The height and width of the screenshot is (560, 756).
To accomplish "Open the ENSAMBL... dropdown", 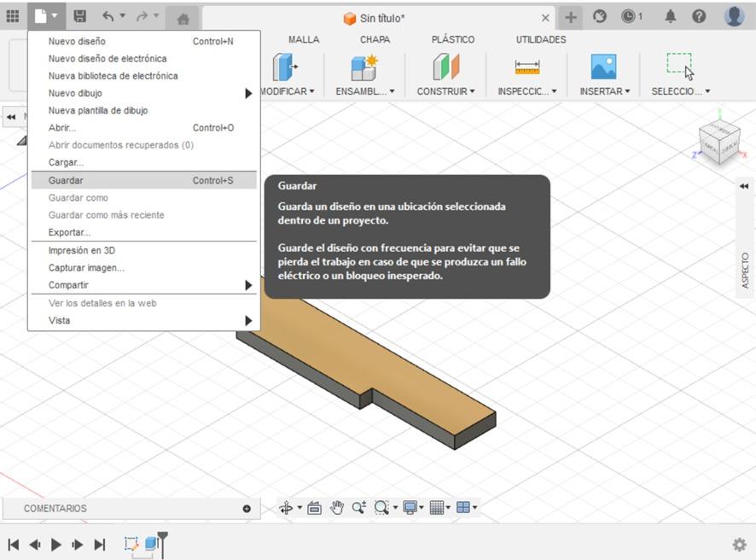I will coord(365,91).
